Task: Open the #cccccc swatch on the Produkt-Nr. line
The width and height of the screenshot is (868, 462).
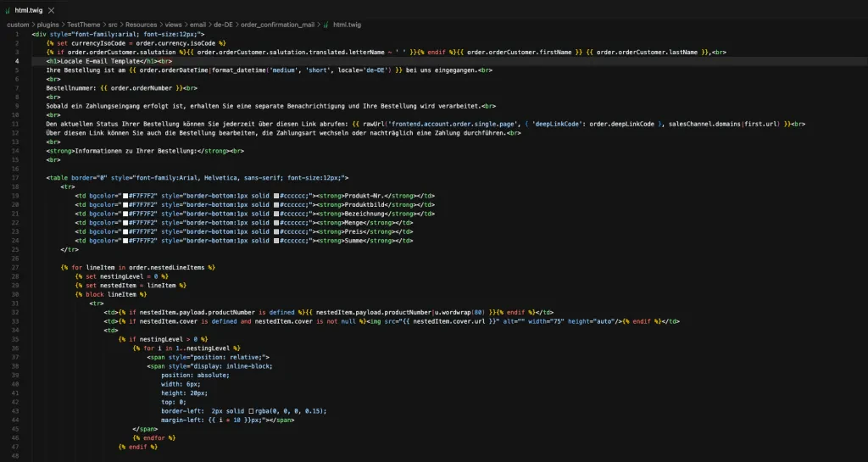Action: pos(276,196)
